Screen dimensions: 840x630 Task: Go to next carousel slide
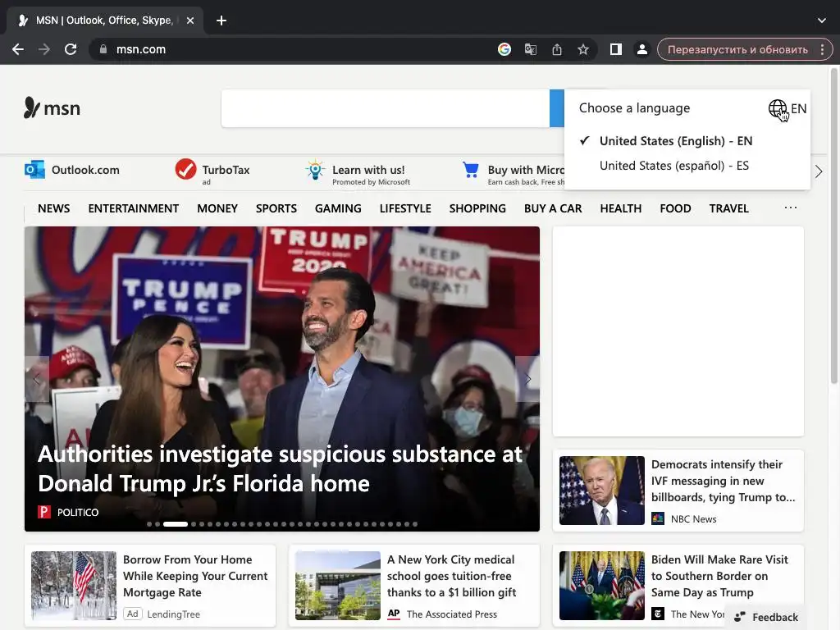(527, 379)
